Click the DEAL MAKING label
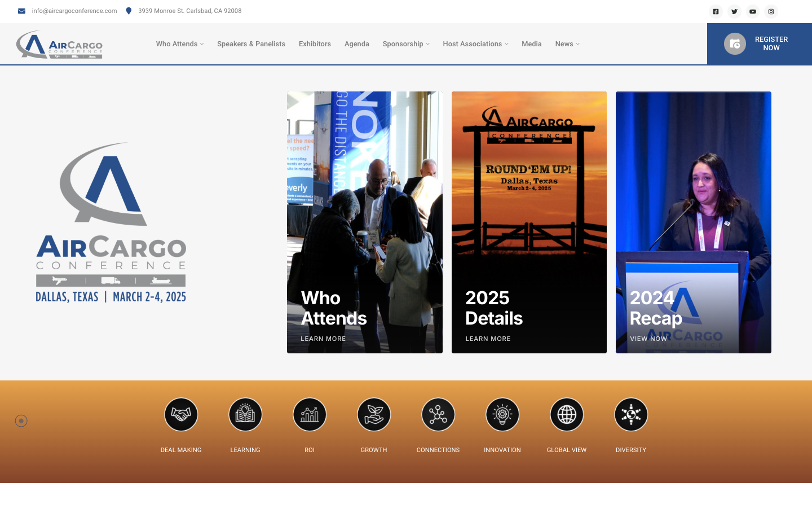This screenshot has width=812, height=508. click(x=181, y=450)
